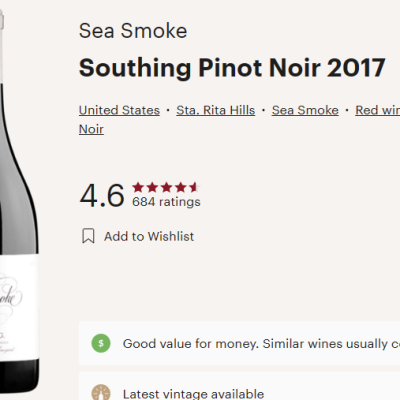Select the third red rating star

pyautogui.click(x=166, y=188)
